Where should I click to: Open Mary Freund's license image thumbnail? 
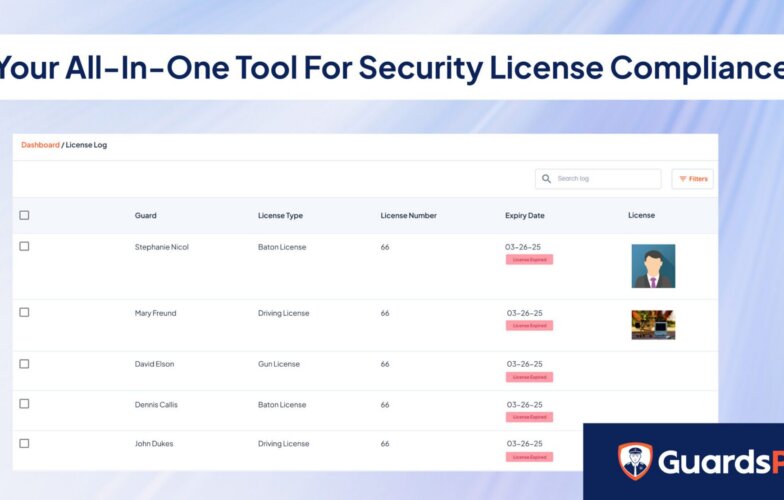653,325
